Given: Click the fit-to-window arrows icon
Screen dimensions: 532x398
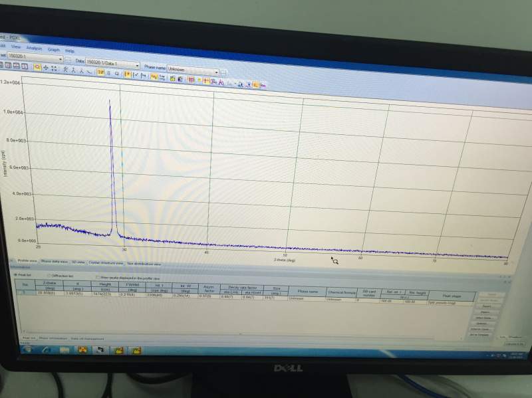Looking at the screenshot, I should (54, 68).
